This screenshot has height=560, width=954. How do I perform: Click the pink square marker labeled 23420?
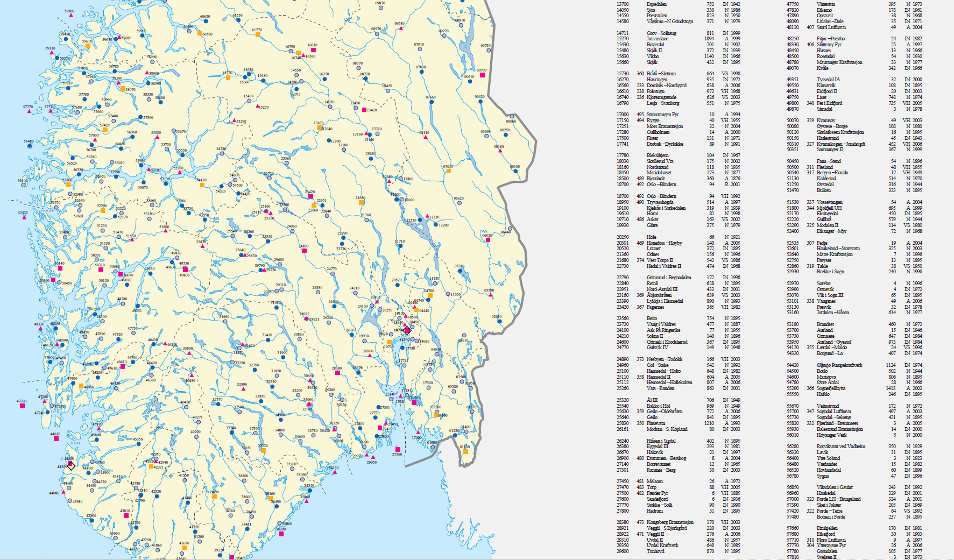click(x=310, y=196)
